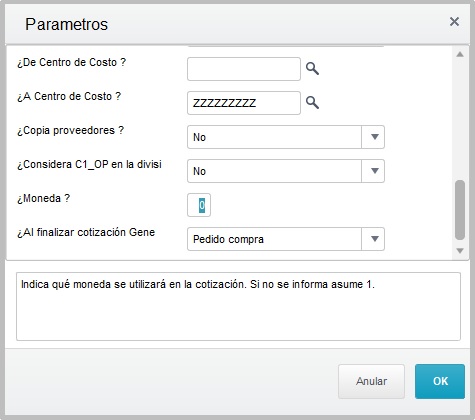
Task: Expand Copia proveedores dropdown arrow
Action: pos(373,137)
